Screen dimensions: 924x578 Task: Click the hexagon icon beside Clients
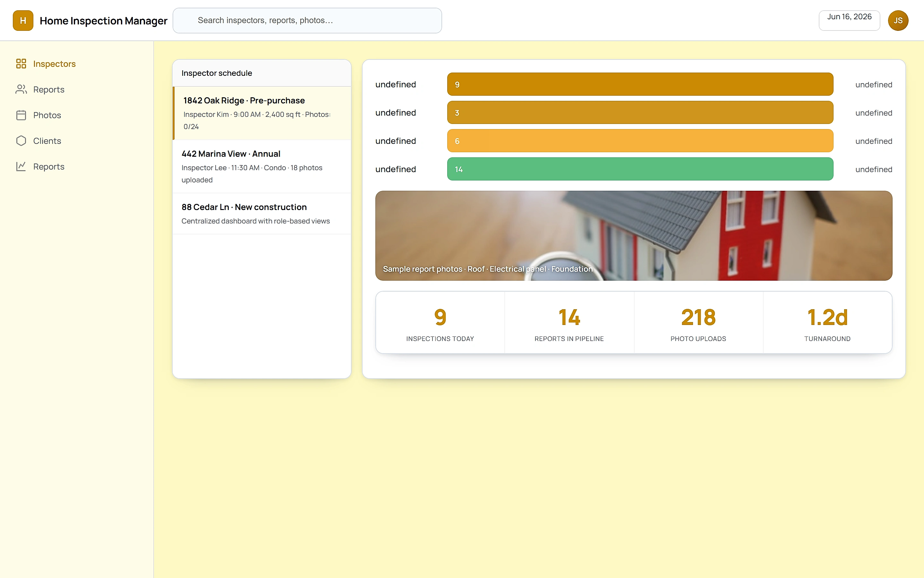click(x=21, y=141)
